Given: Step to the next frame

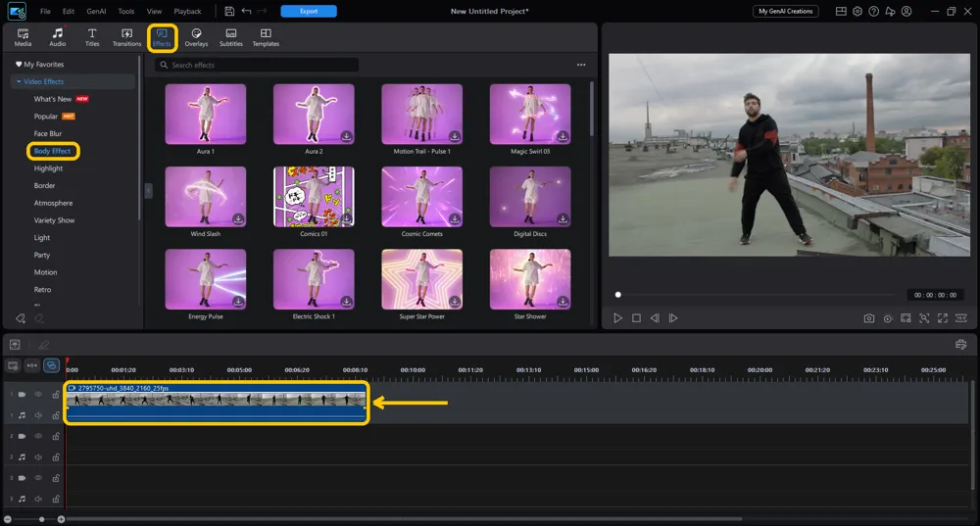Looking at the screenshot, I should (673, 318).
